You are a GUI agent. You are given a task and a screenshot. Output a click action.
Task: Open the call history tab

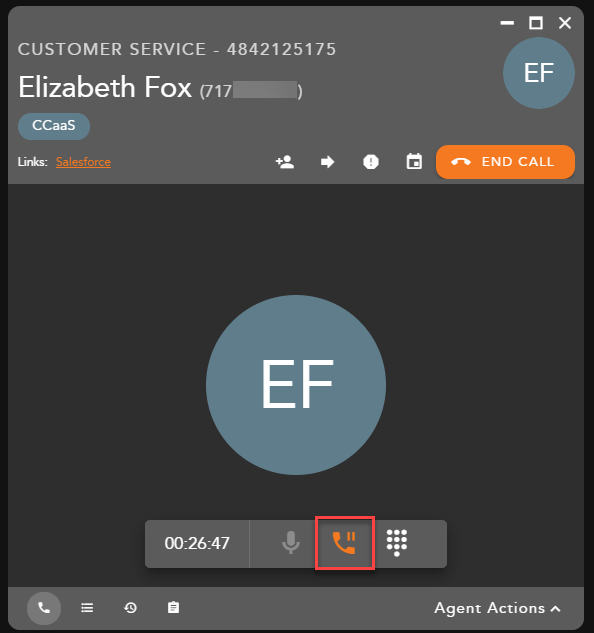[x=130, y=608]
